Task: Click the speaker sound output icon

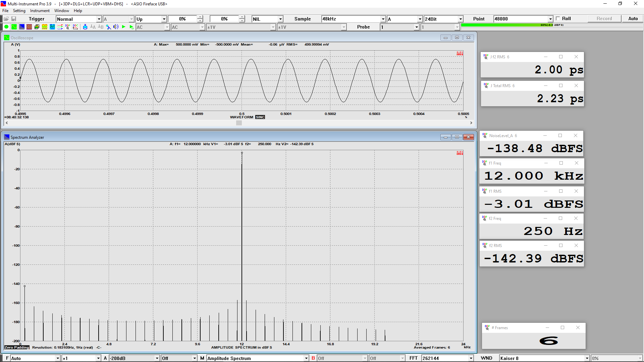Action: [x=116, y=27]
